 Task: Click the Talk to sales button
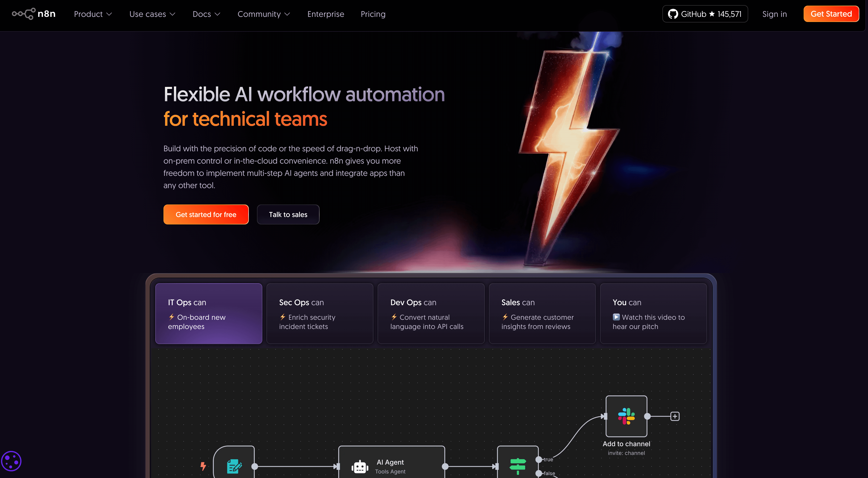[x=288, y=214]
